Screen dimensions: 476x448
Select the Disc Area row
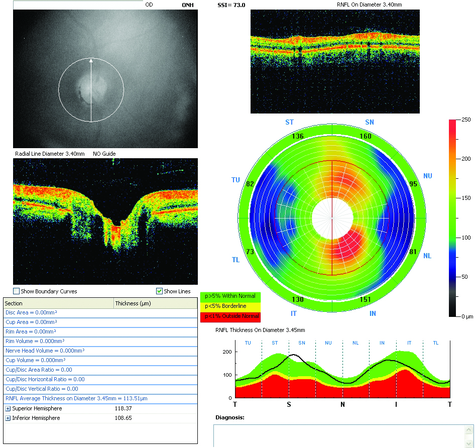tap(100, 312)
